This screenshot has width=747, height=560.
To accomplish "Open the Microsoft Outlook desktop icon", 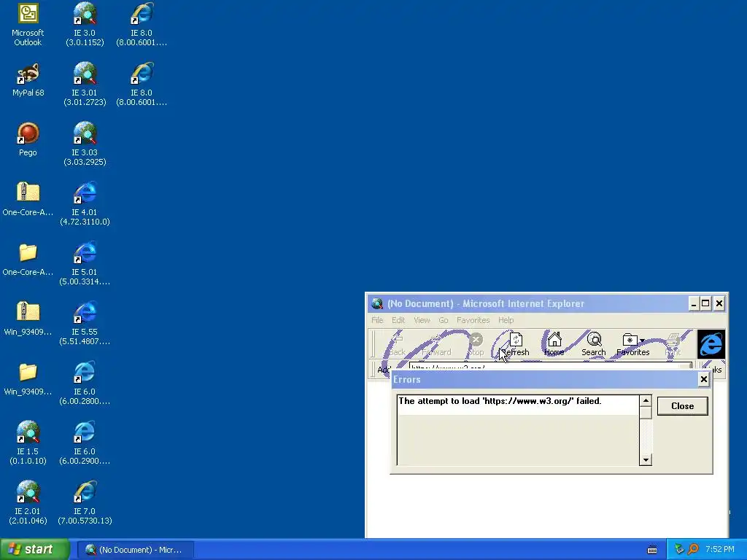I will pyautogui.click(x=28, y=25).
